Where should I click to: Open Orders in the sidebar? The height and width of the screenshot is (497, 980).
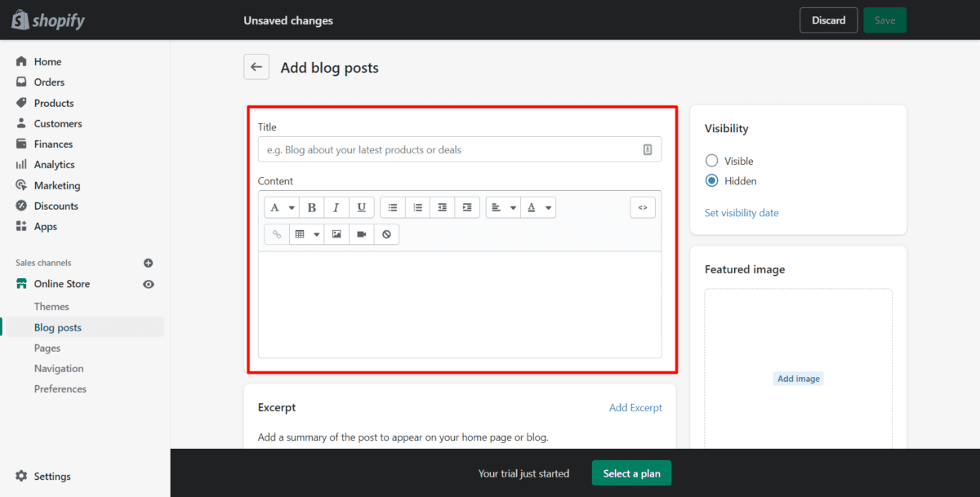tap(49, 82)
